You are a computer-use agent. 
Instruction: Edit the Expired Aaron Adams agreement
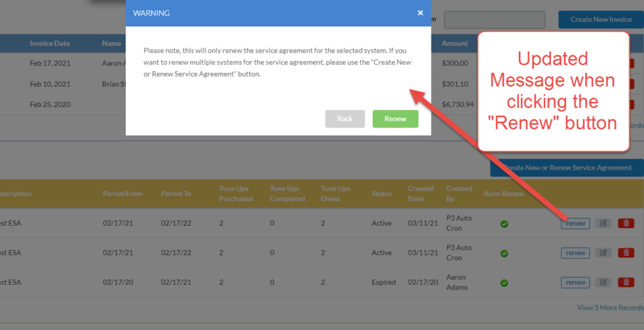603,282
